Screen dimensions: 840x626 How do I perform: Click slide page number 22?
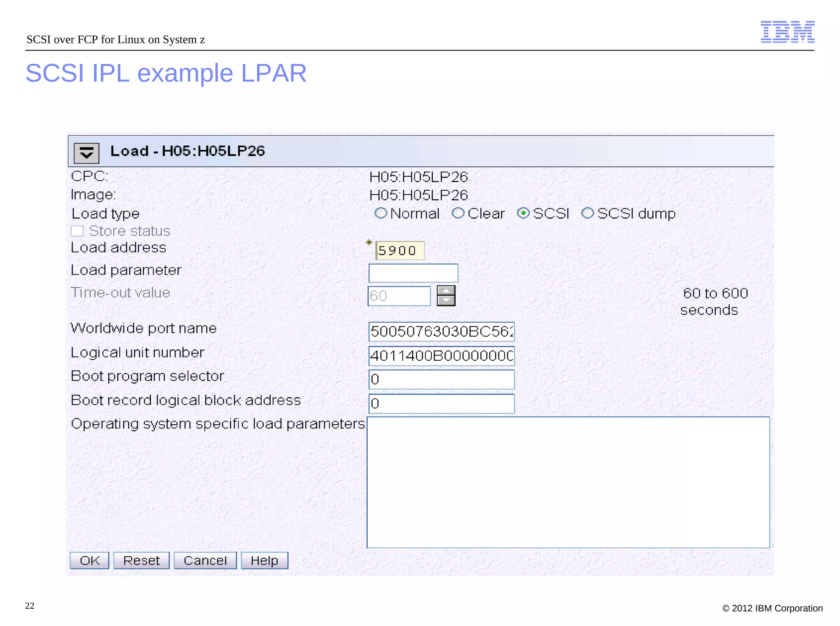[30, 606]
